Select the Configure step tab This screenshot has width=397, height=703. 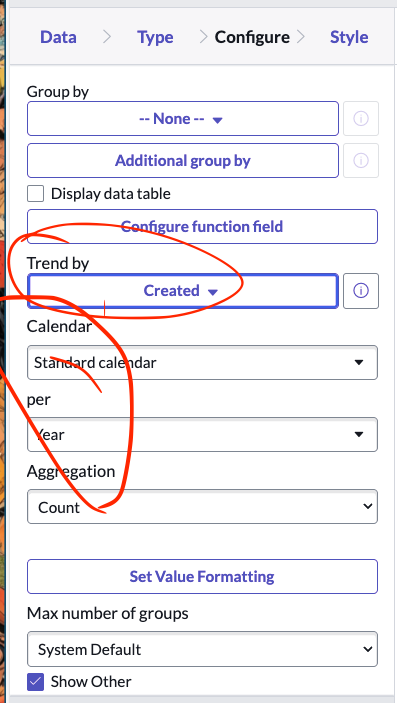click(x=252, y=37)
